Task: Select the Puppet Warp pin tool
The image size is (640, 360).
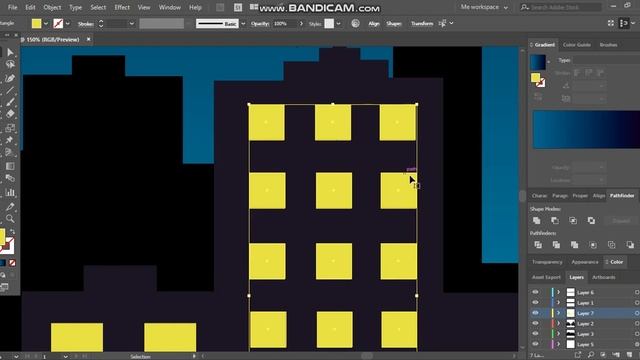Action: point(10,140)
